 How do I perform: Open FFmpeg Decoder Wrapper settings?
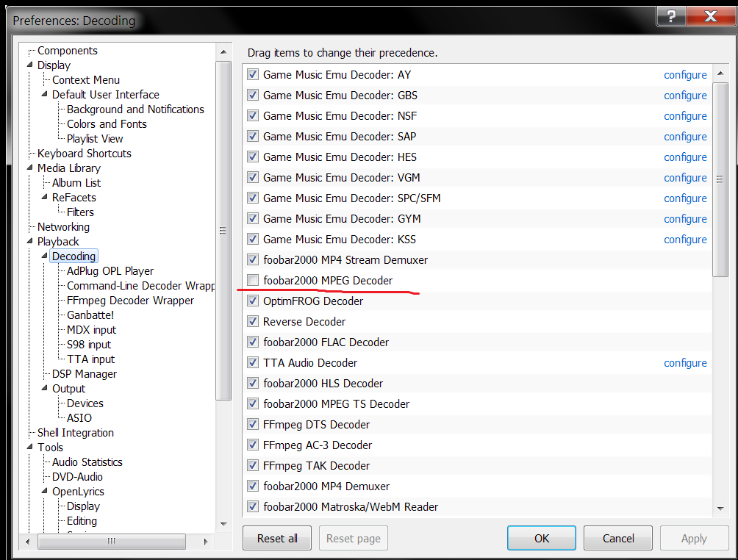130,301
